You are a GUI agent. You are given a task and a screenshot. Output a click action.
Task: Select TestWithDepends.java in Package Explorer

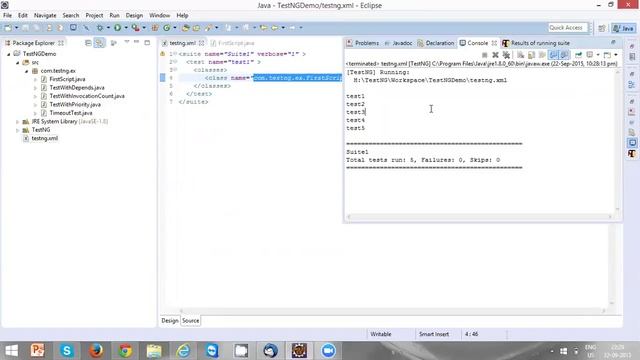[77, 88]
